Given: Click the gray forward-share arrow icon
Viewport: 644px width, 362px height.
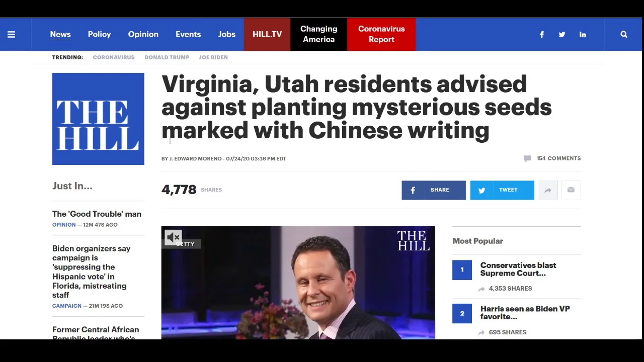Looking at the screenshot, I should (548, 190).
